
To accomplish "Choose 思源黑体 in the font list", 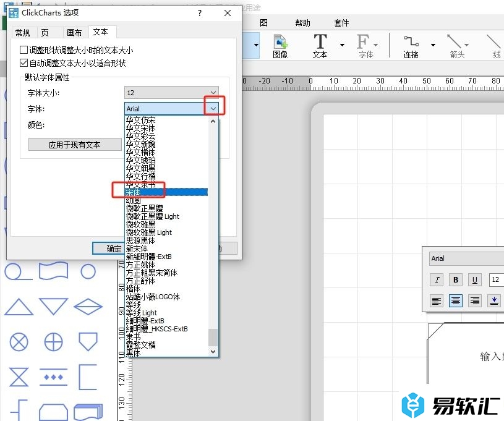I will [x=166, y=240].
